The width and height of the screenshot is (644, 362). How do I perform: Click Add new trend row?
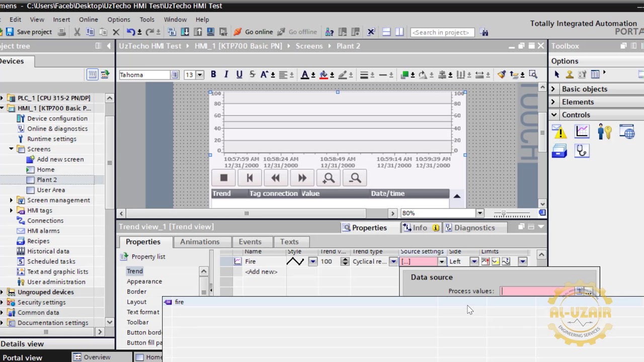point(261,271)
